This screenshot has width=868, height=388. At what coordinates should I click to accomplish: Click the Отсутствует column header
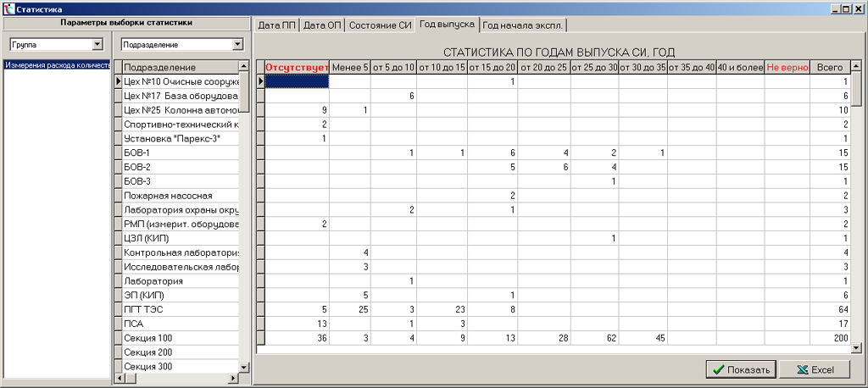pyautogui.click(x=297, y=67)
